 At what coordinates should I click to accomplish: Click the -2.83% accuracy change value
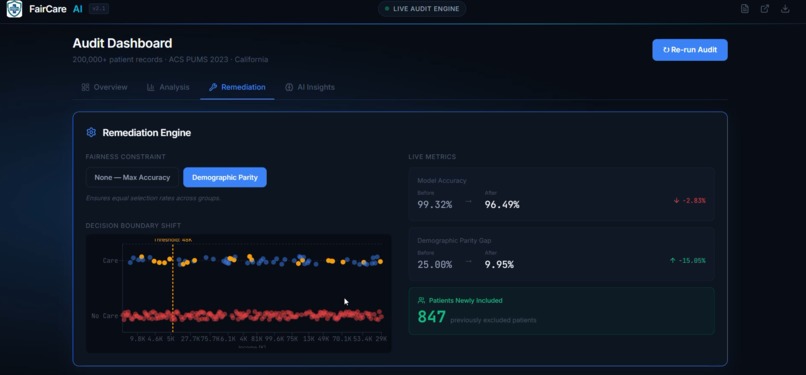[x=694, y=201]
